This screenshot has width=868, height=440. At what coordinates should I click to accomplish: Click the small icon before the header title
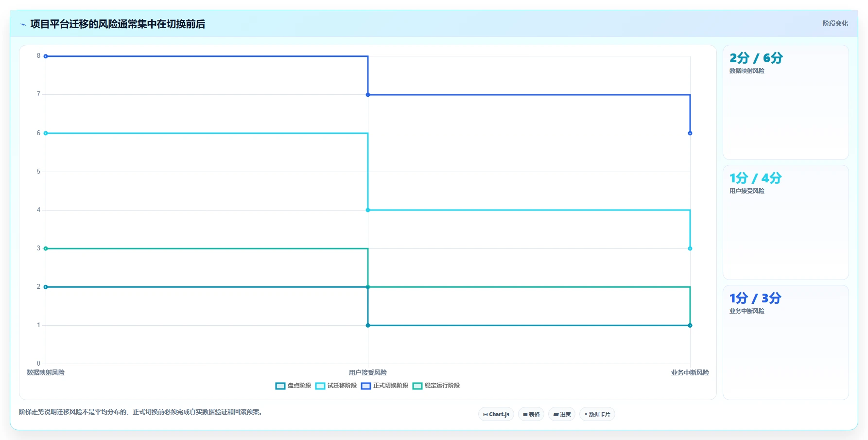23,24
